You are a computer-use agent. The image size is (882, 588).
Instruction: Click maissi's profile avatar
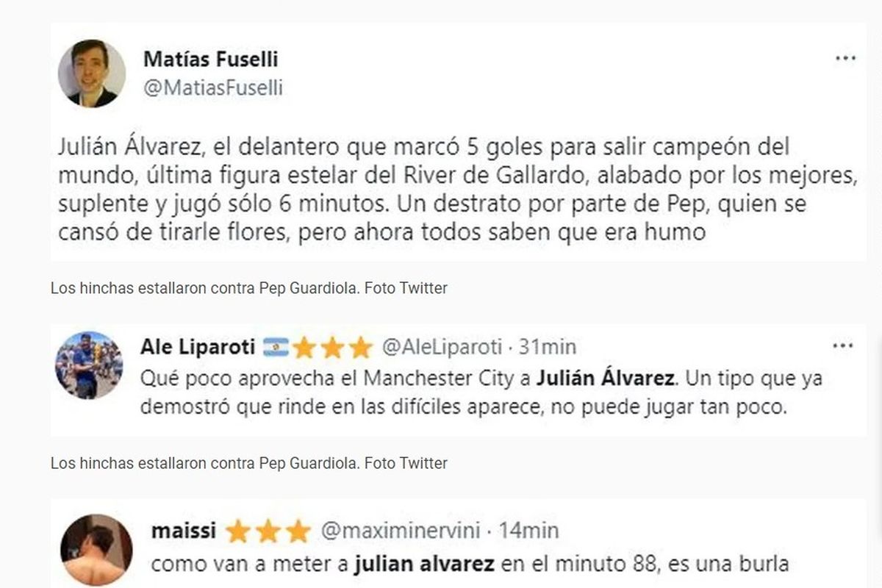pos(96,550)
